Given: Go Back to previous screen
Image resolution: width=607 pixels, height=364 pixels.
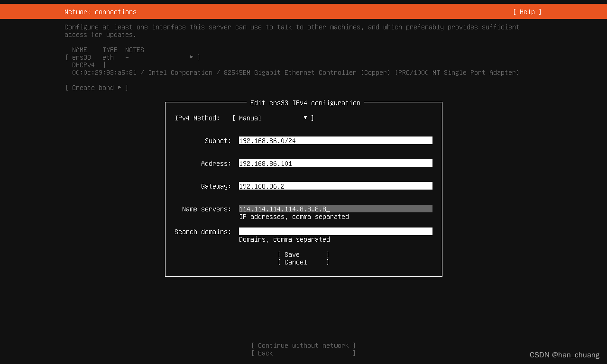Looking at the screenshot, I should pos(303,353).
